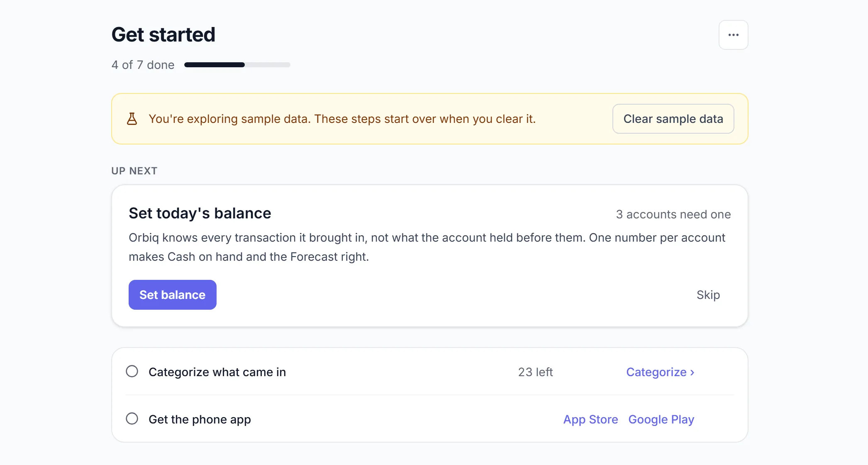Image resolution: width=868 pixels, height=465 pixels.
Task: Click the 'UP NEXT' section label
Action: 134,171
